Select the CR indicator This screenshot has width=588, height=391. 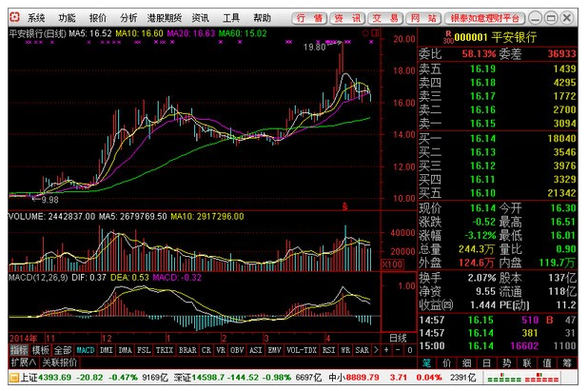(206, 350)
